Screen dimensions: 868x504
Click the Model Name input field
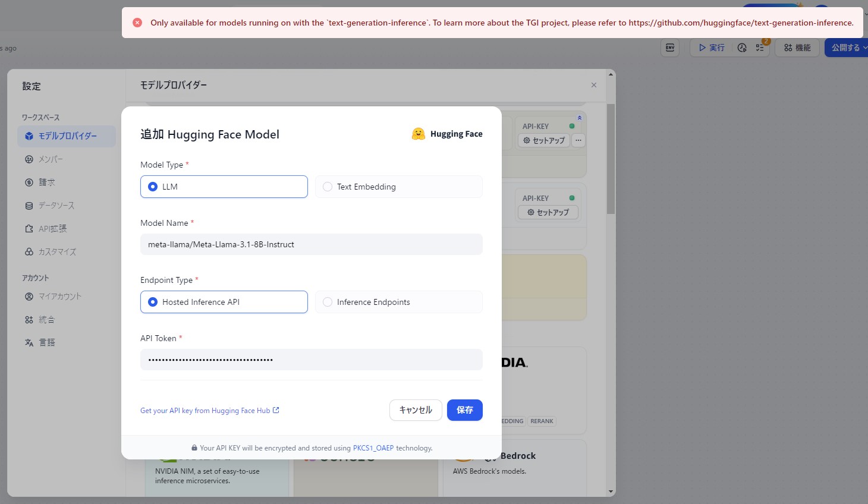tap(312, 244)
